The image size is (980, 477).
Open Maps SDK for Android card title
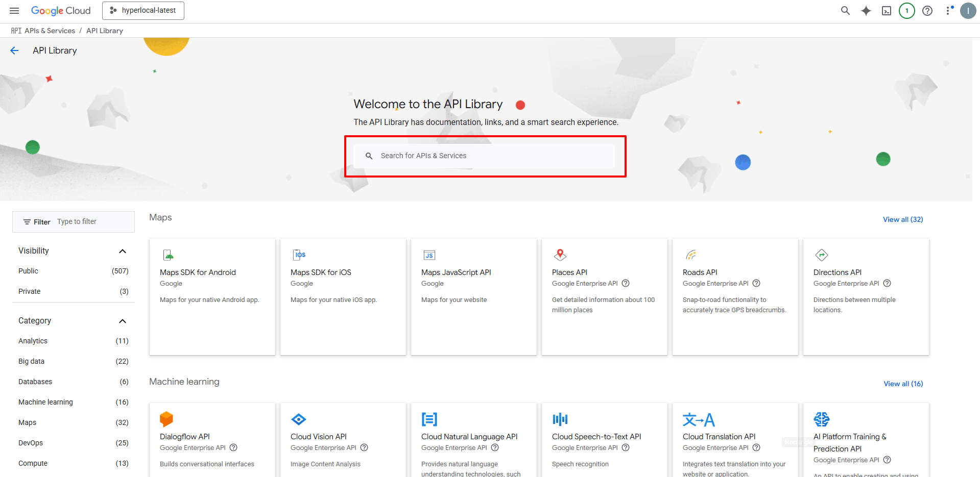click(x=198, y=272)
